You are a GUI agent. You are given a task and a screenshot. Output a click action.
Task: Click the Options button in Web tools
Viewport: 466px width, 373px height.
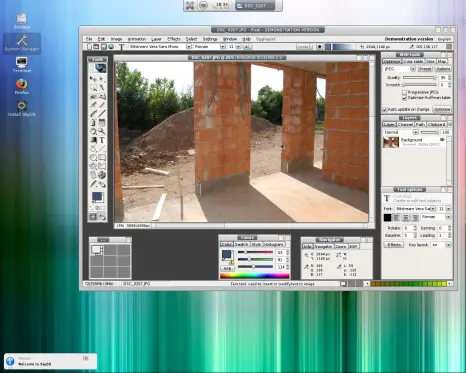pyautogui.click(x=443, y=69)
